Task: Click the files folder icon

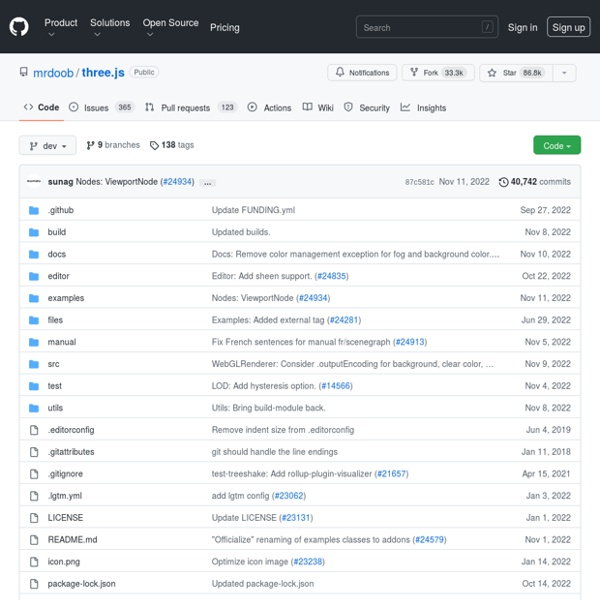Action: tap(34, 320)
